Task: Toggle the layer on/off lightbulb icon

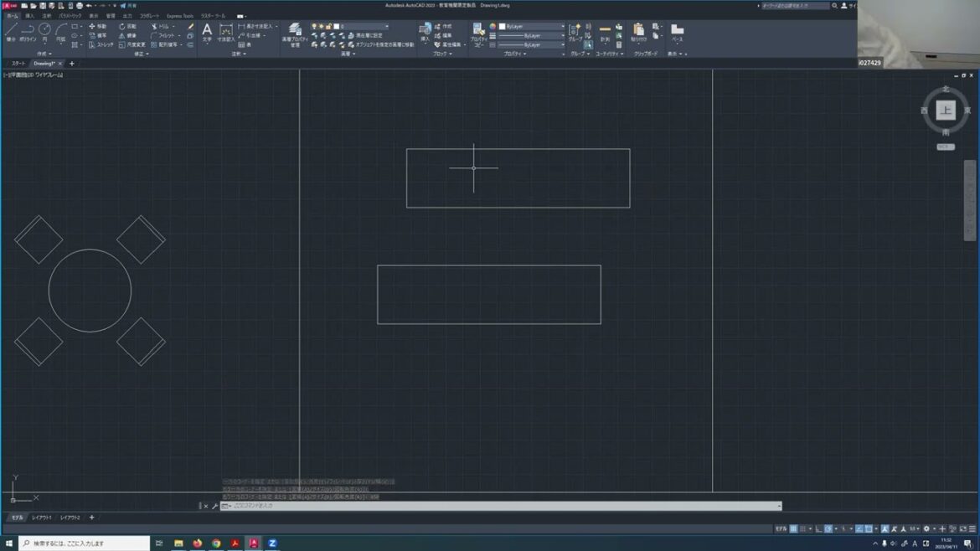Action: [x=314, y=27]
